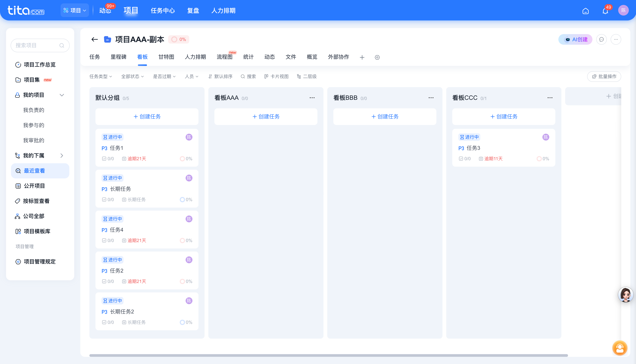Click the user avatar 陈 in top bar
Screen dimensions: 636x364
pos(623,10)
